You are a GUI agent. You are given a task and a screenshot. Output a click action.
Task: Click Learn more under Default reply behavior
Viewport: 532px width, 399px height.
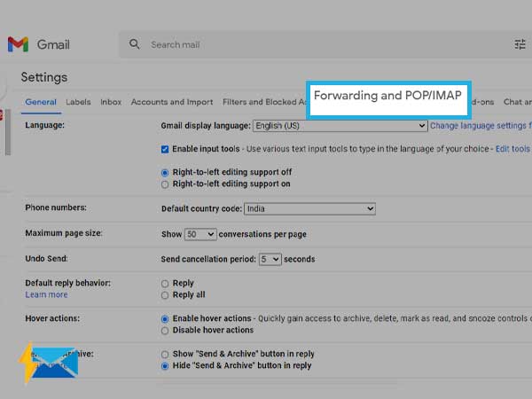click(46, 294)
